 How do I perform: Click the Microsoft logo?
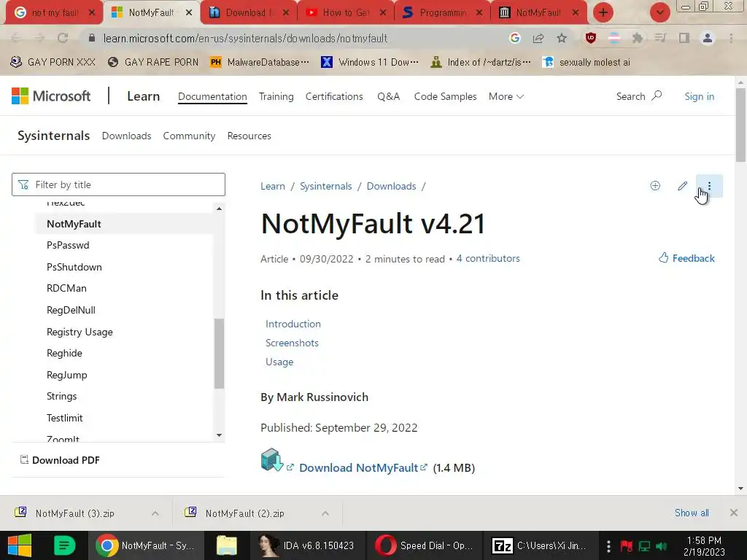(51, 96)
